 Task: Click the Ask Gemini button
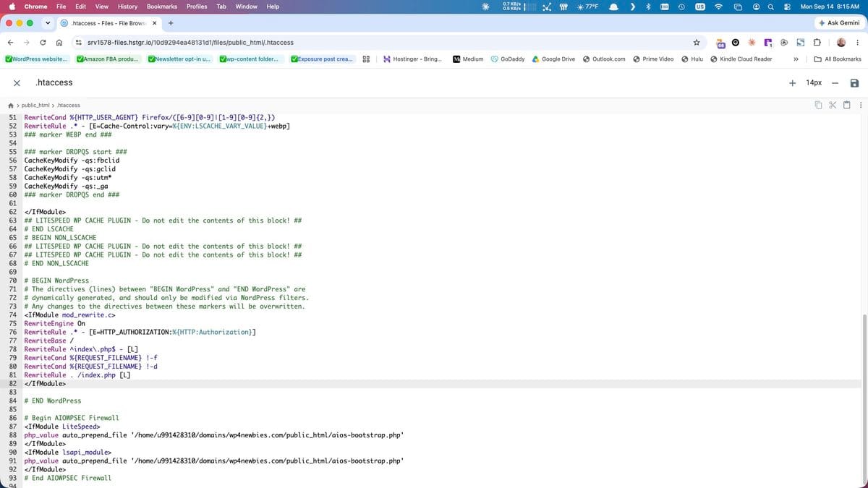tap(839, 22)
